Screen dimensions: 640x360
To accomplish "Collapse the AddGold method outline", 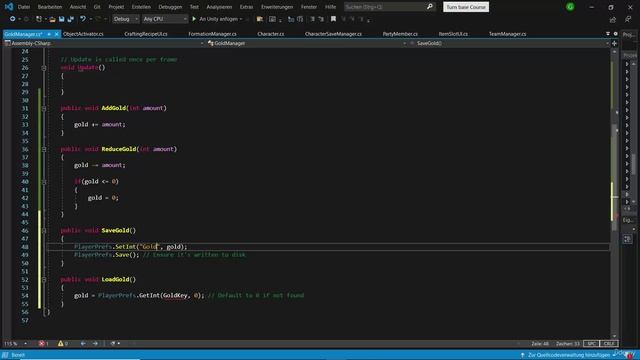I will 44,109.
